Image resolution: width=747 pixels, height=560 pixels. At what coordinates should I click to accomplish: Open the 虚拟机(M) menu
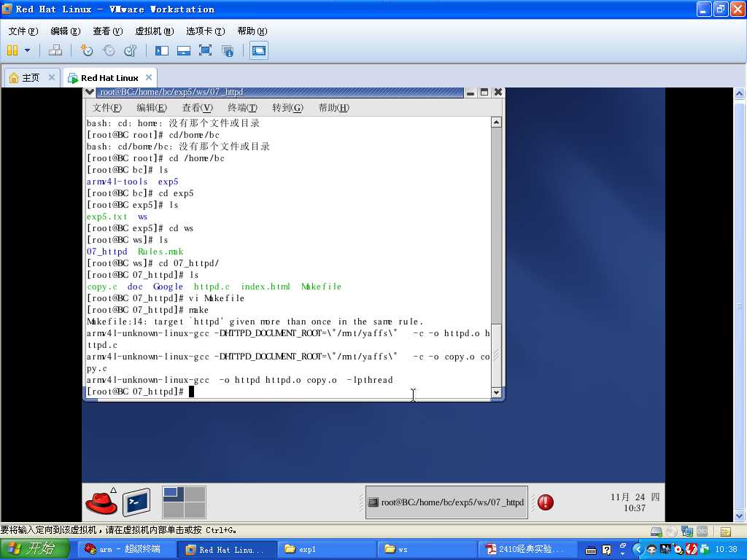[155, 31]
